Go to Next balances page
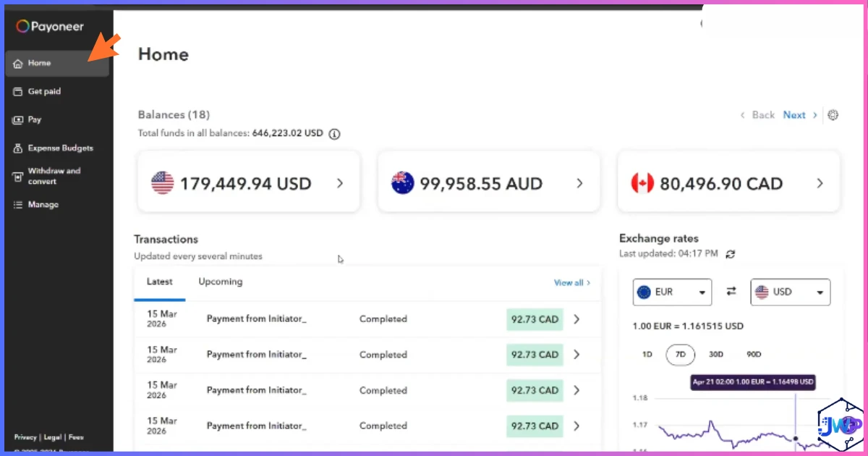 [799, 115]
